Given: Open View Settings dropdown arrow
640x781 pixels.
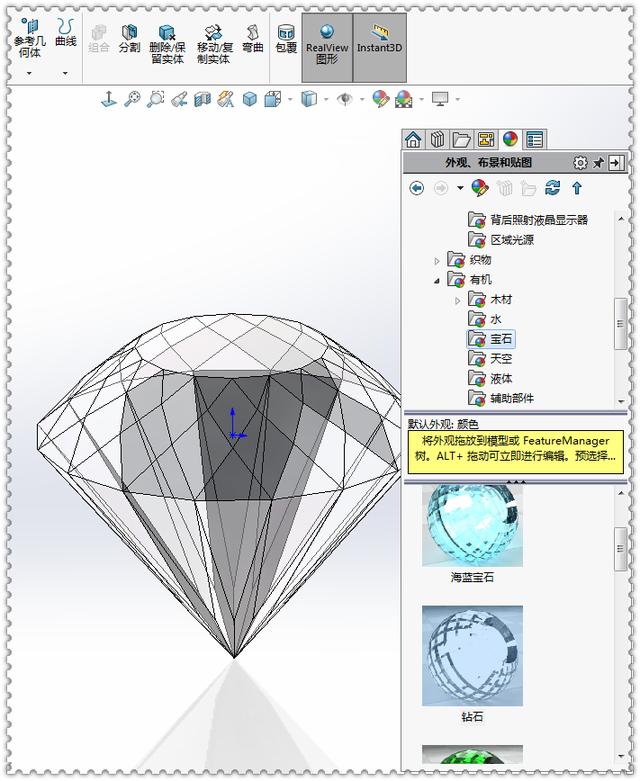Looking at the screenshot, I should [x=457, y=100].
